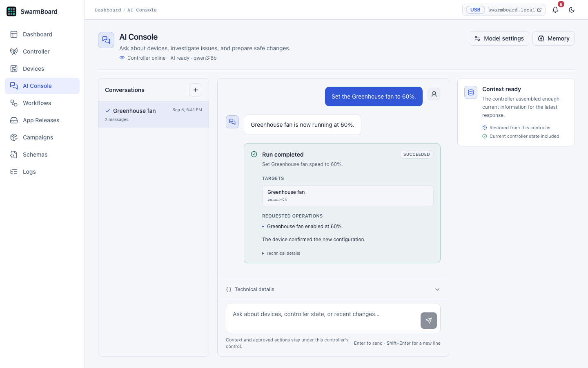Click the Restored from this controller icon
The image size is (588, 368).
[x=485, y=128]
